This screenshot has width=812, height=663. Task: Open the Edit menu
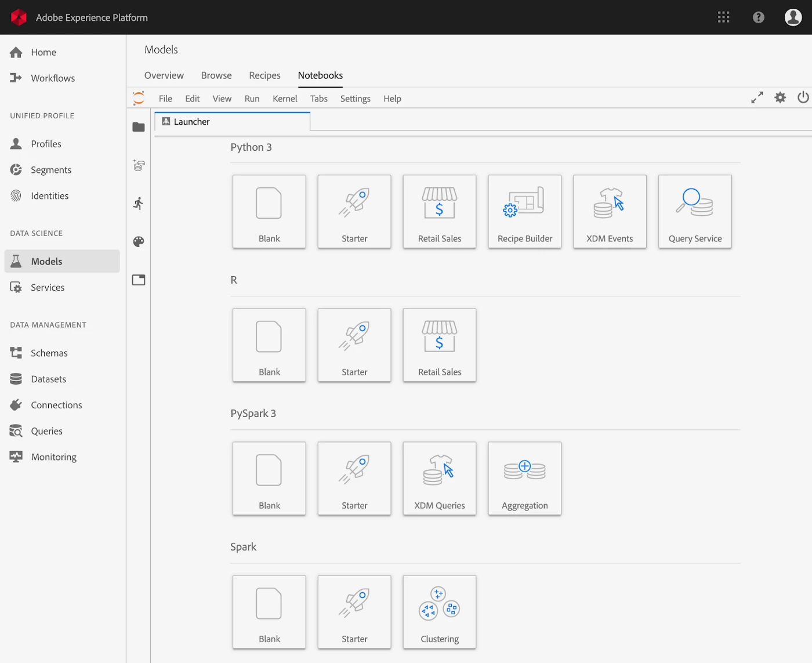[192, 99]
